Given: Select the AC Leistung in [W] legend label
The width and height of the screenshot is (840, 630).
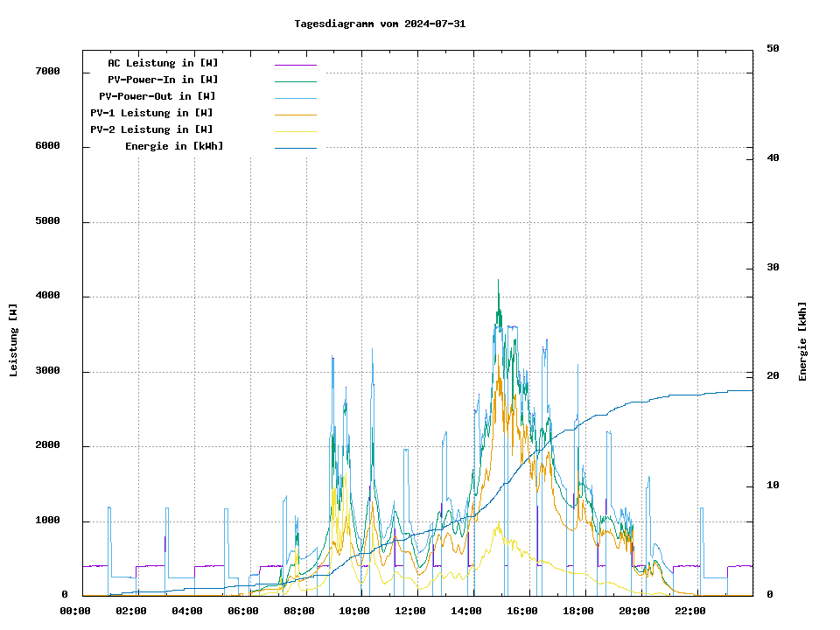Looking at the screenshot, I should coord(163,63).
